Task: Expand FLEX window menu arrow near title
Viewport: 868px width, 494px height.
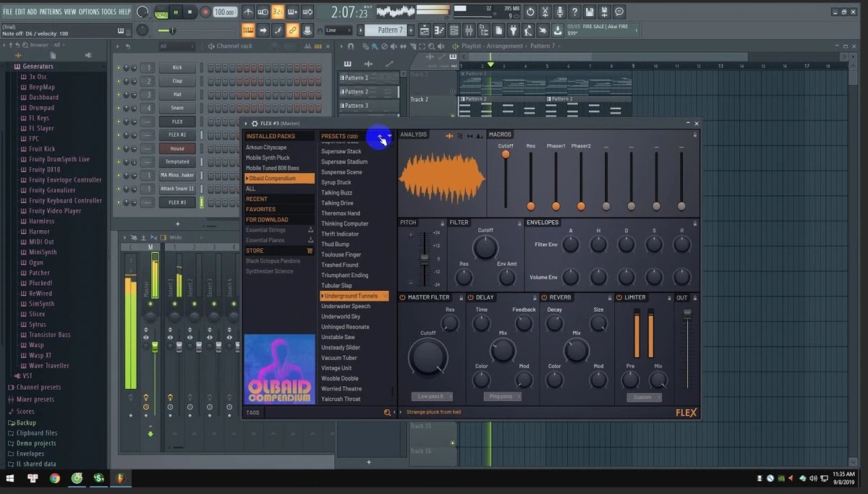Action: 246,124
